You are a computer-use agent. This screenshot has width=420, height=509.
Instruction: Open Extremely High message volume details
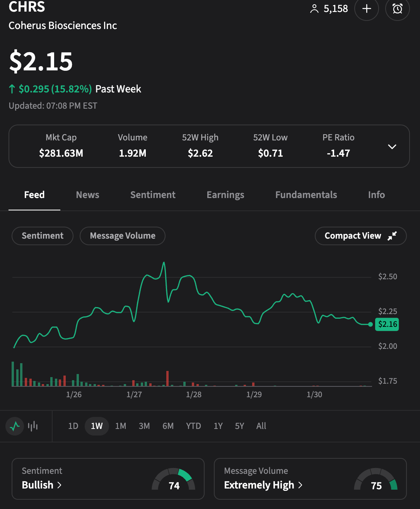click(x=263, y=485)
